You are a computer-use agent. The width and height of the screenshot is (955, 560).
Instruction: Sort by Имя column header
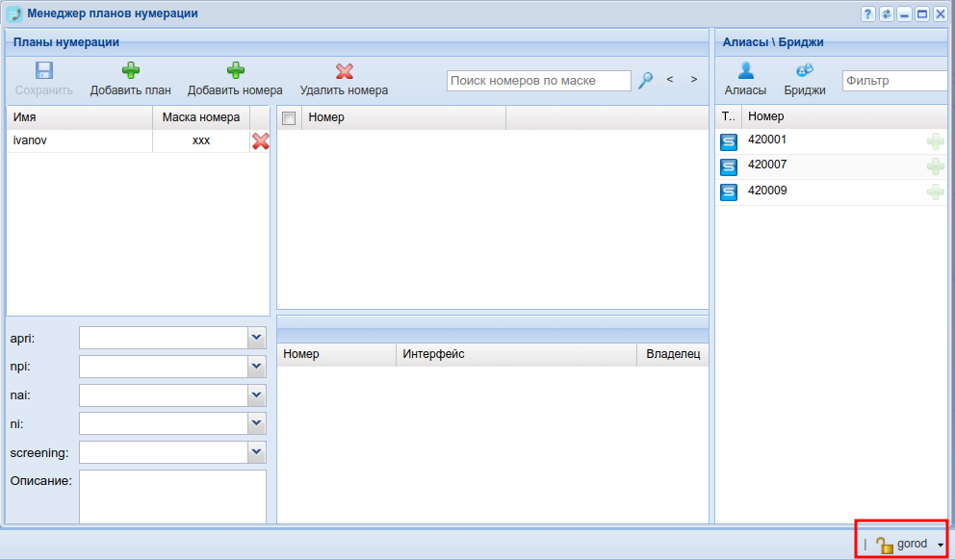pyautogui.click(x=79, y=117)
